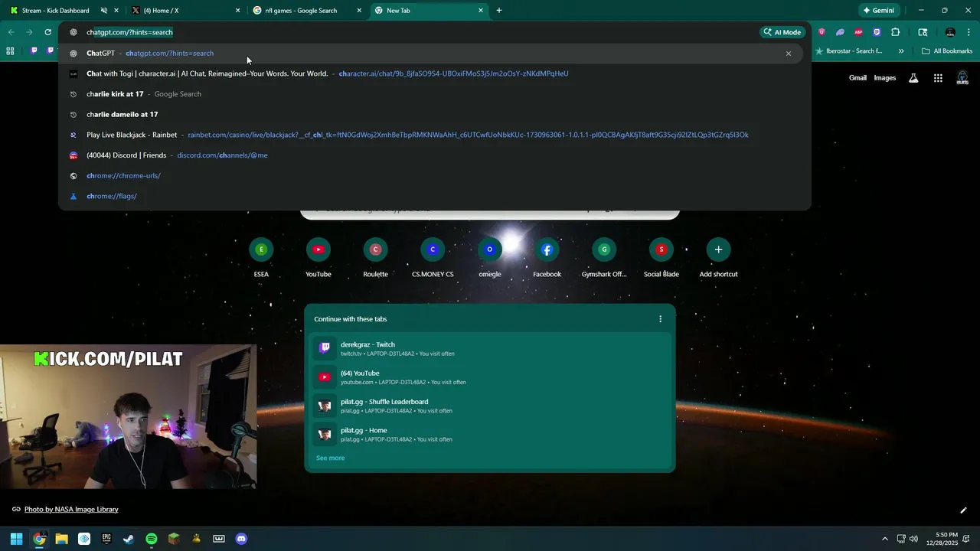This screenshot has height=551, width=980.
Task: Open Steam from the taskbar
Action: point(129,539)
